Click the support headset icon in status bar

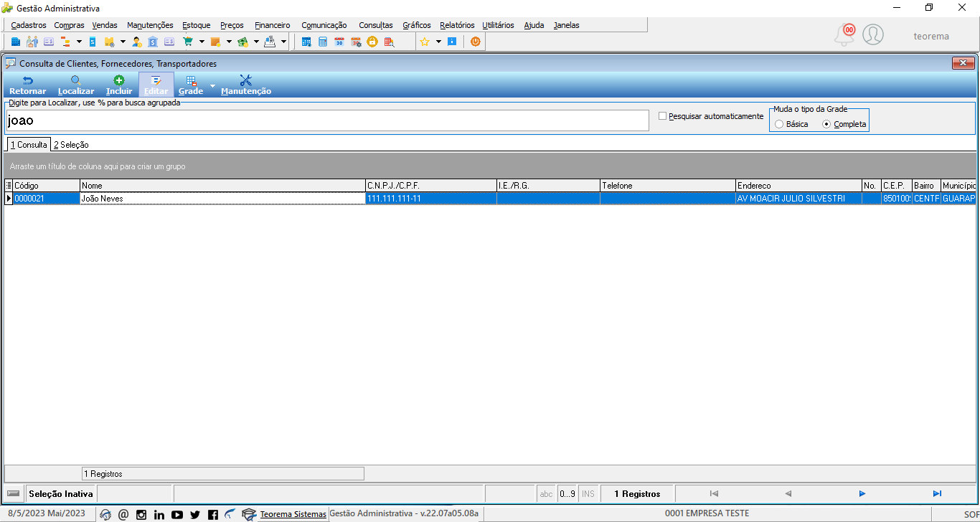click(105, 514)
